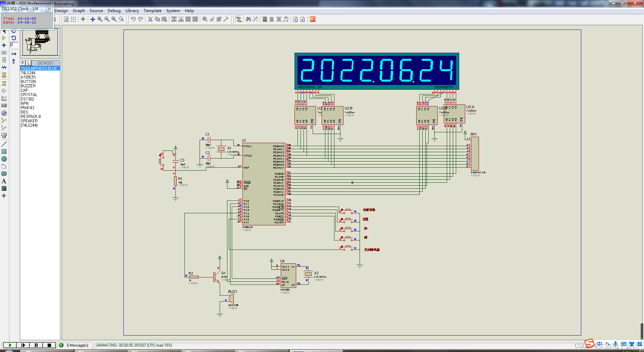
Task: Start simulation with play button
Action: tap(10, 345)
